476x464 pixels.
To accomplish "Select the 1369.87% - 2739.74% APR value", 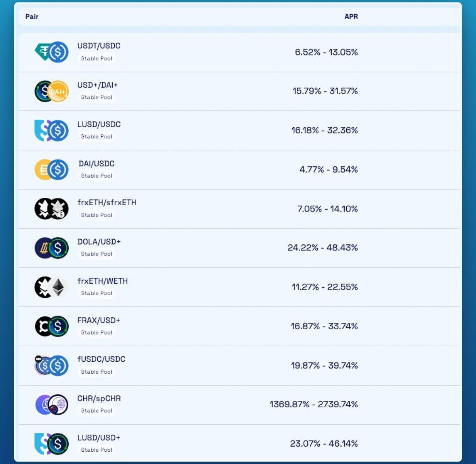I will tap(313, 405).
